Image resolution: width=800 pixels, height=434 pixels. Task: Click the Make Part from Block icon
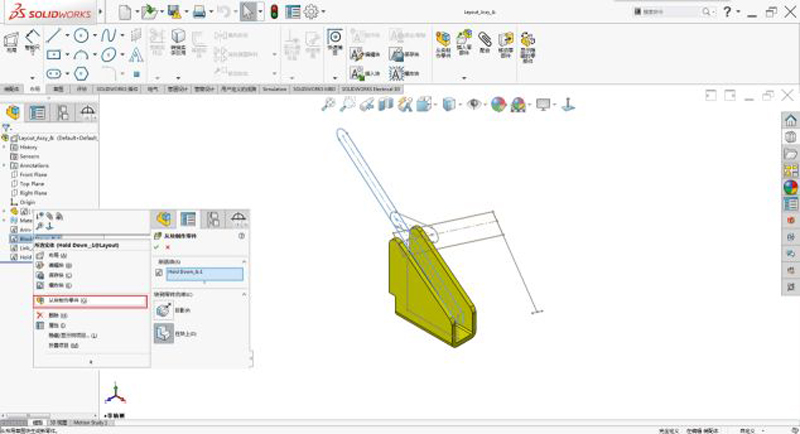coord(443,44)
